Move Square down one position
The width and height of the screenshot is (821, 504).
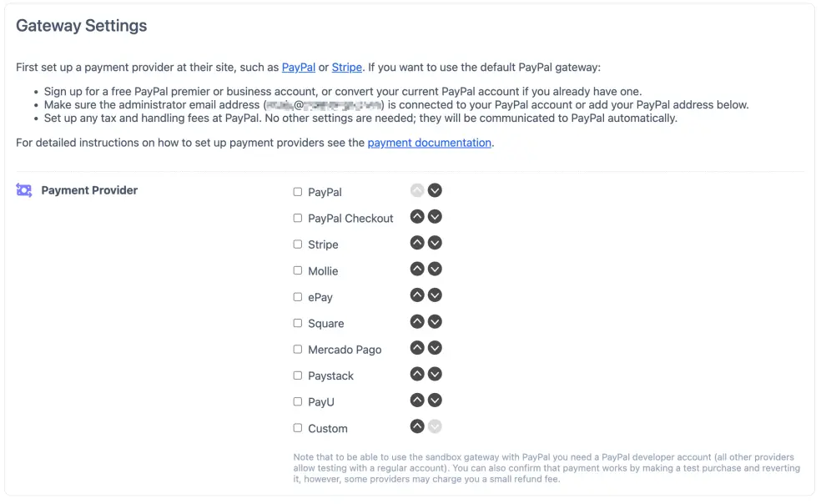tap(435, 321)
